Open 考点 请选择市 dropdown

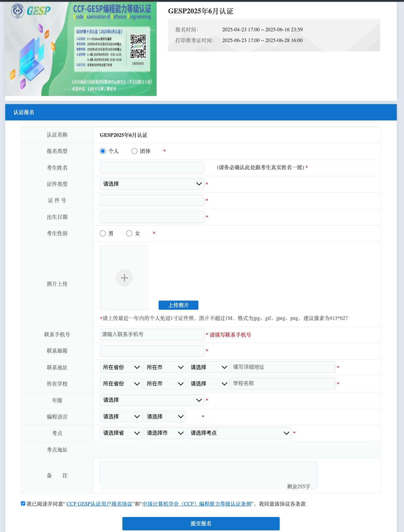tap(165, 433)
